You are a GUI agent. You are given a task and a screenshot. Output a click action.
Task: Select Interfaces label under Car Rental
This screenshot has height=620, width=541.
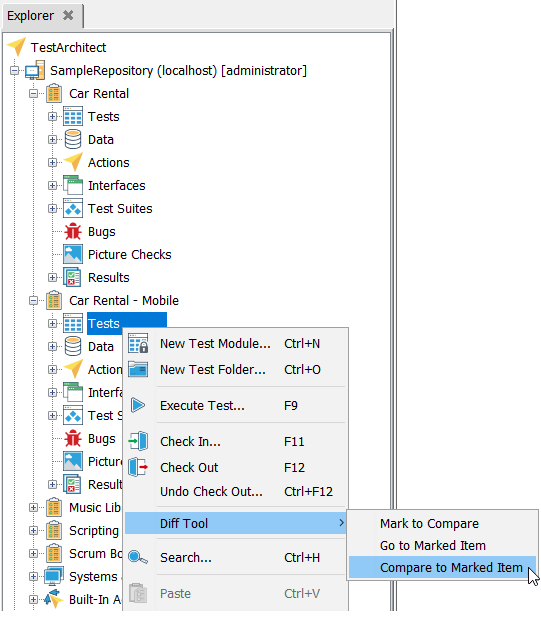point(117,185)
